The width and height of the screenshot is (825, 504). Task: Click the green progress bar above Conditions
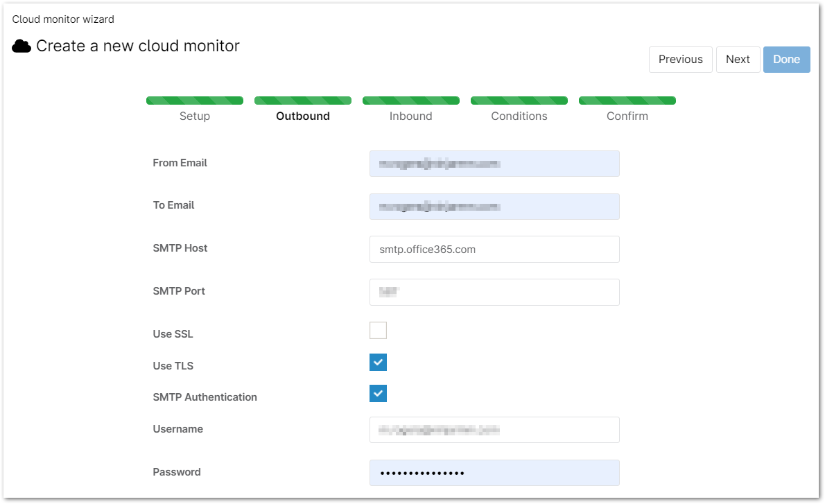pyautogui.click(x=519, y=100)
